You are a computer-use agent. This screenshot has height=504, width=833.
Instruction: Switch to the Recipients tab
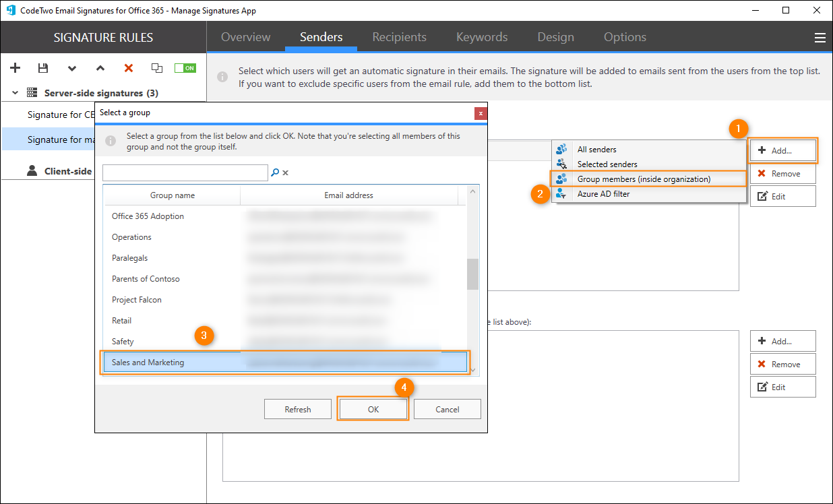click(399, 38)
